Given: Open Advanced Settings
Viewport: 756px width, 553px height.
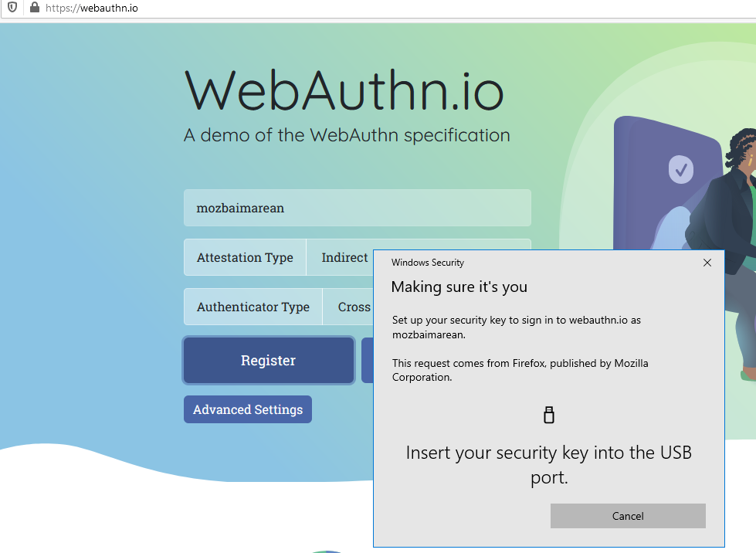Looking at the screenshot, I should pos(247,409).
